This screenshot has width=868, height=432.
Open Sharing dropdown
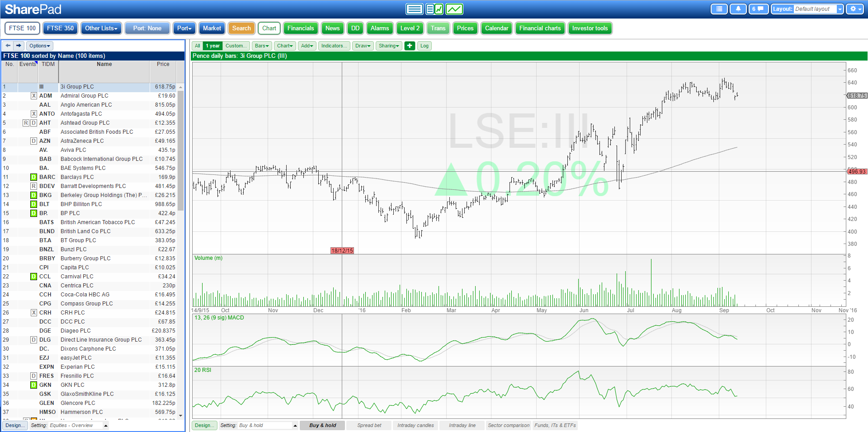pyautogui.click(x=389, y=46)
